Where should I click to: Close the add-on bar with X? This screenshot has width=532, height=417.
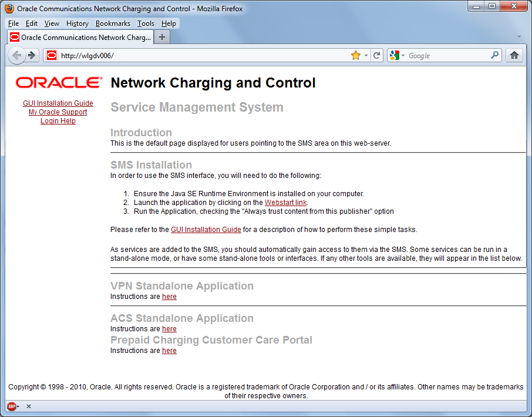tap(29, 406)
